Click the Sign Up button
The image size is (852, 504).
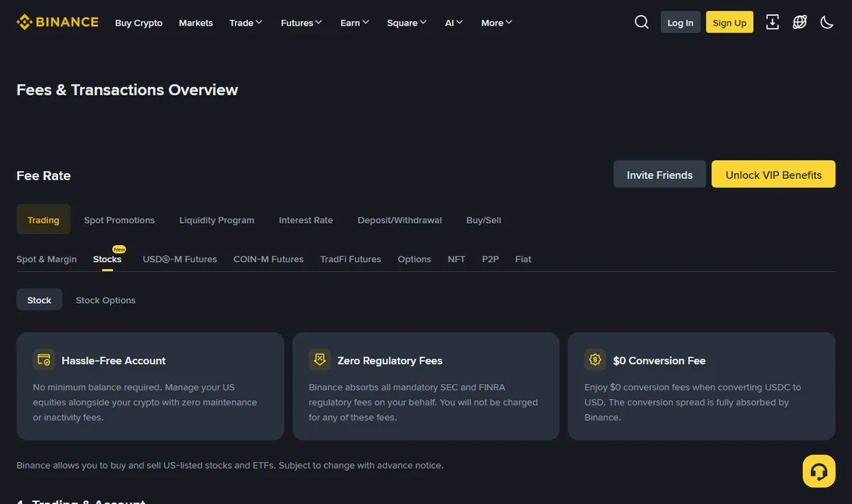click(729, 22)
